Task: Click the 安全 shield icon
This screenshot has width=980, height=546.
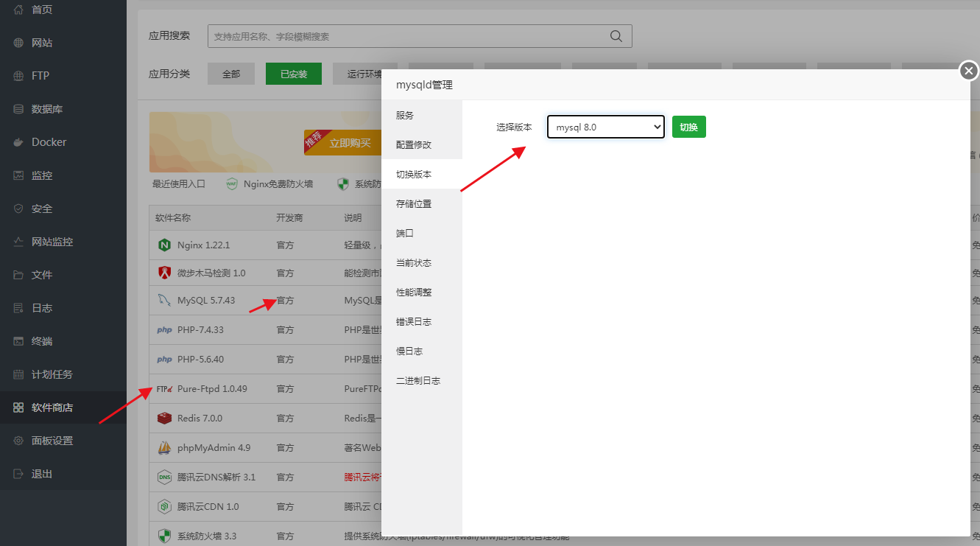Action: click(x=18, y=209)
